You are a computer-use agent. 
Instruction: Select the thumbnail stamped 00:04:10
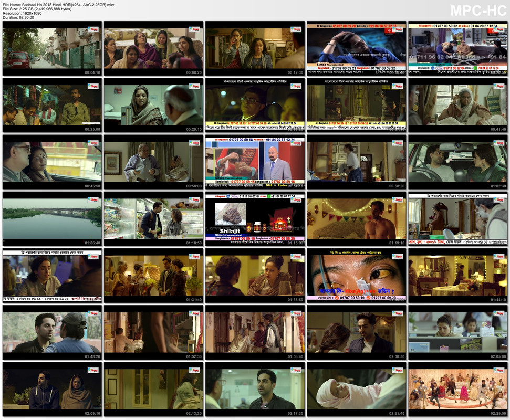(x=52, y=48)
